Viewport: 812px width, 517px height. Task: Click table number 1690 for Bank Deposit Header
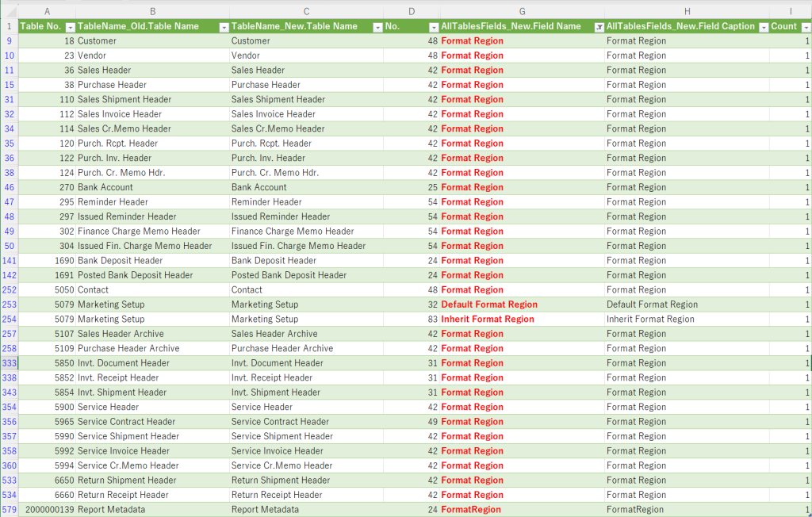(x=47, y=261)
